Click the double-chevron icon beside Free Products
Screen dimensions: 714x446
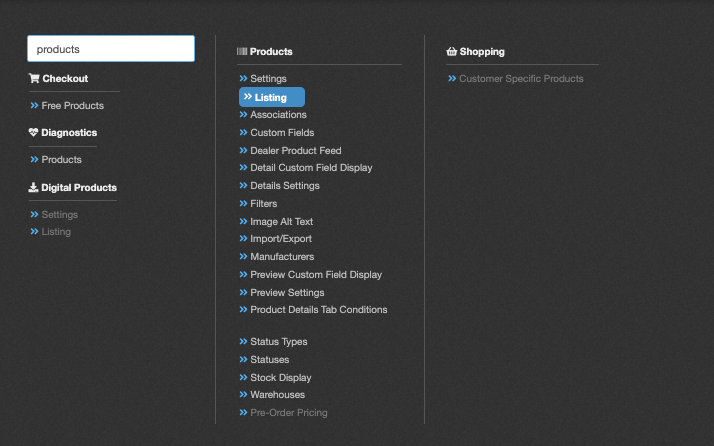coord(35,105)
